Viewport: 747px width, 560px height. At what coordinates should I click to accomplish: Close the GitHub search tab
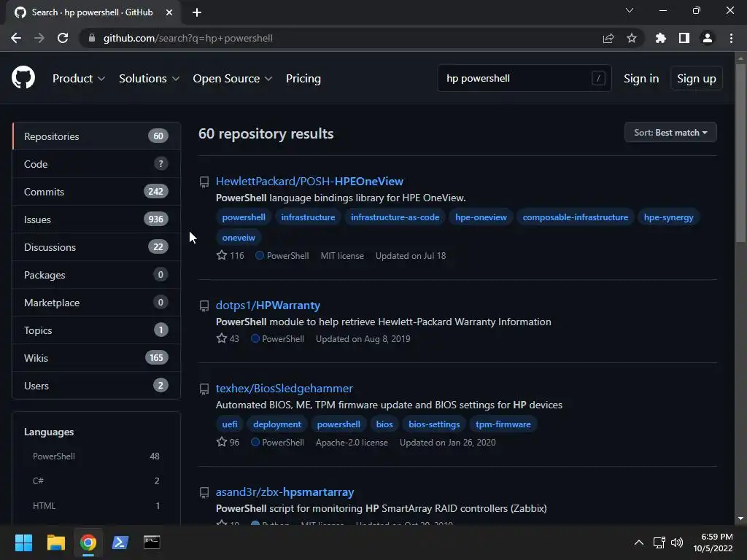(169, 12)
